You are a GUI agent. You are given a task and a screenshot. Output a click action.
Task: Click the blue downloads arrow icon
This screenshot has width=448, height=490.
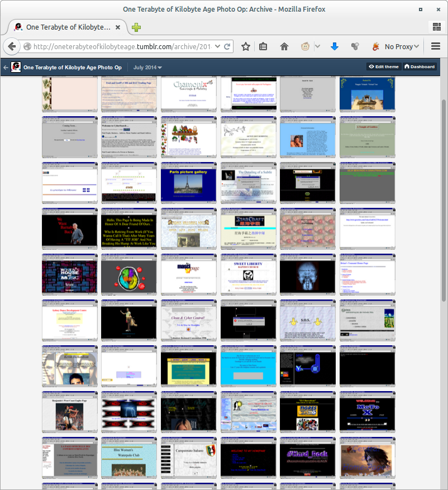[x=335, y=46]
